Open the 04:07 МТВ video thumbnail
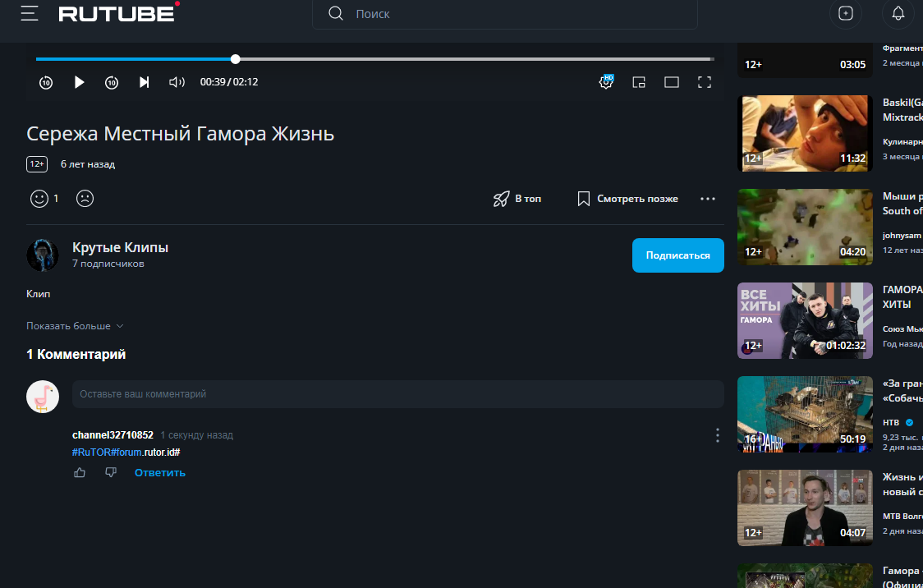The height and width of the screenshot is (588, 923). point(805,508)
